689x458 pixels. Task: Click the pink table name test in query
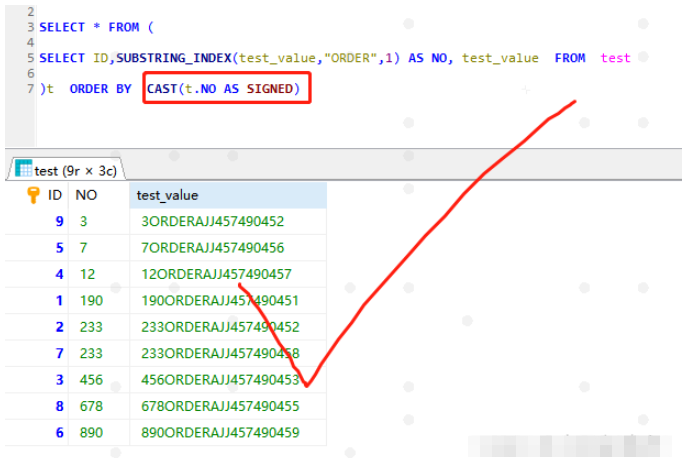[x=615, y=58]
